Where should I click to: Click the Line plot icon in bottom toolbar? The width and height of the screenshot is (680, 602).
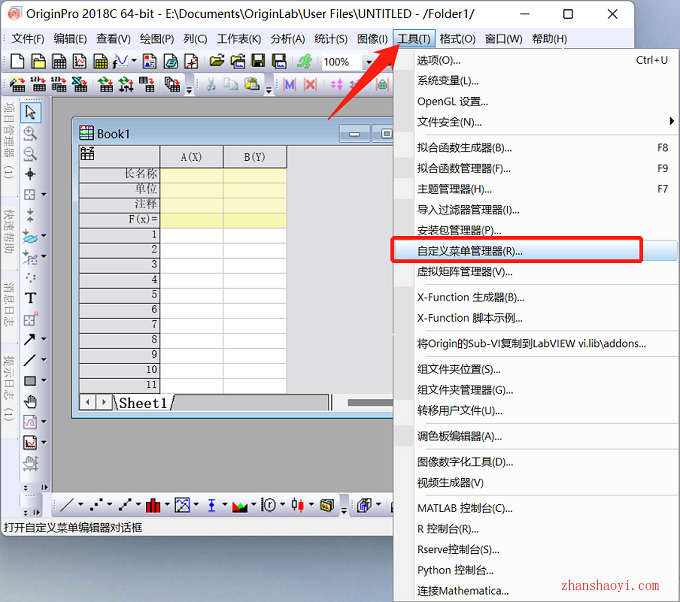(67, 505)
